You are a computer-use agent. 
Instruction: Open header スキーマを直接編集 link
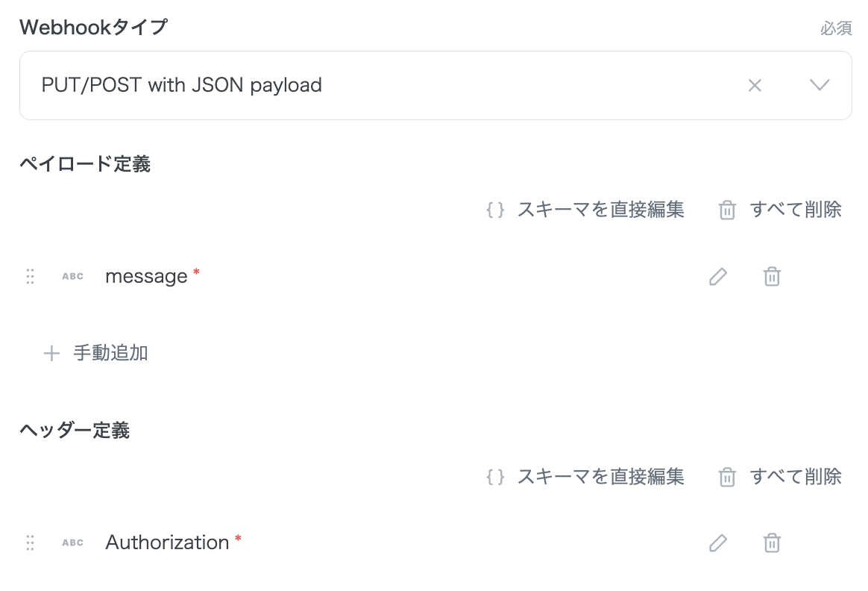tap(600, 476)
